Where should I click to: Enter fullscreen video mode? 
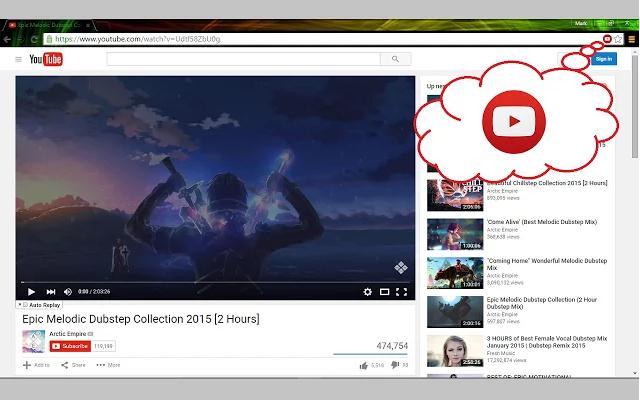(401, 292)
